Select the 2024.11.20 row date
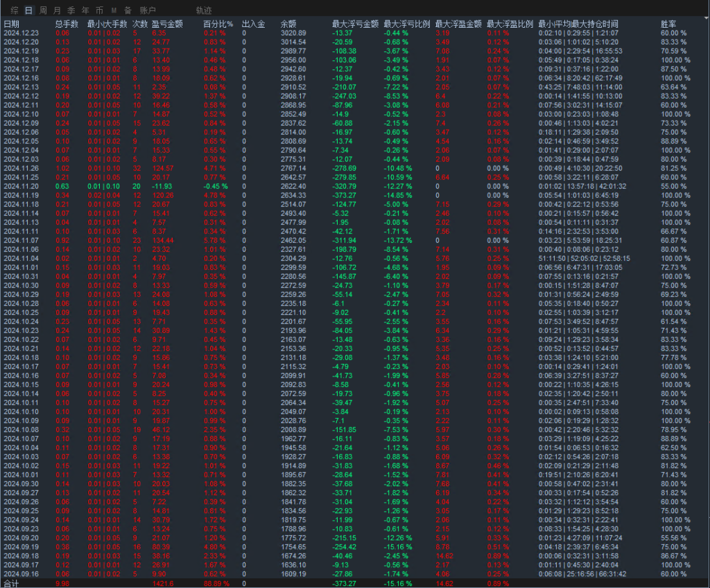 click(21, 186)
